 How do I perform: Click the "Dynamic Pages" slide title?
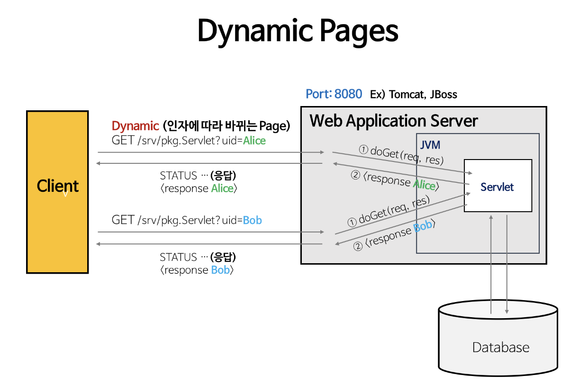298,31
